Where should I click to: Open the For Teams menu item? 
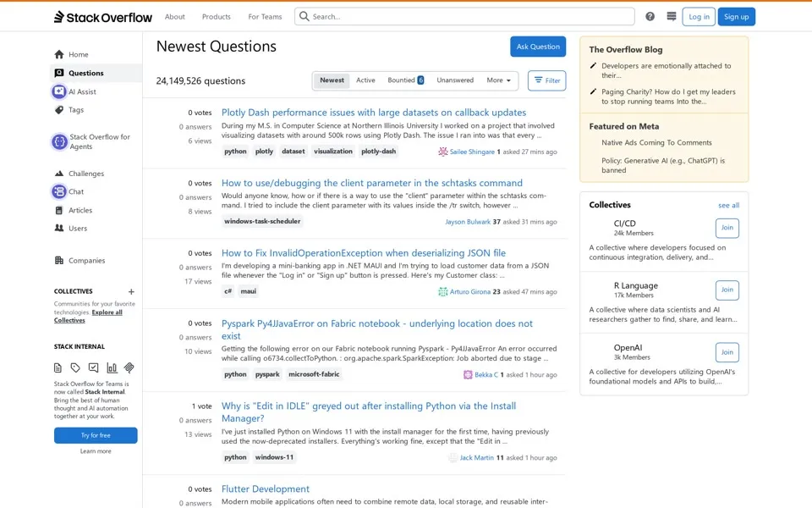(x=265, y=17)
